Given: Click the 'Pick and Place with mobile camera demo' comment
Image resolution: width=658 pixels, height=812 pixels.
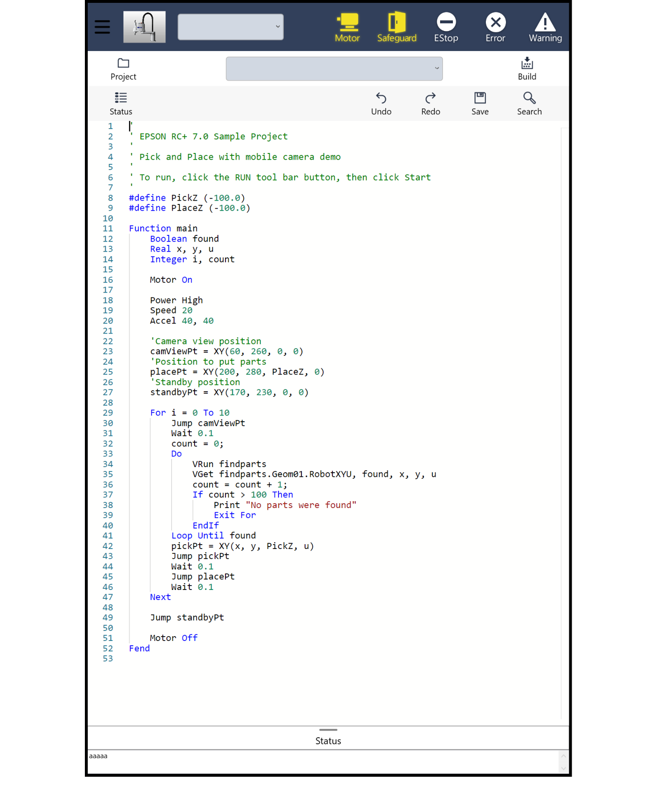Looking at the screenshot, I should tap(240, 157).
